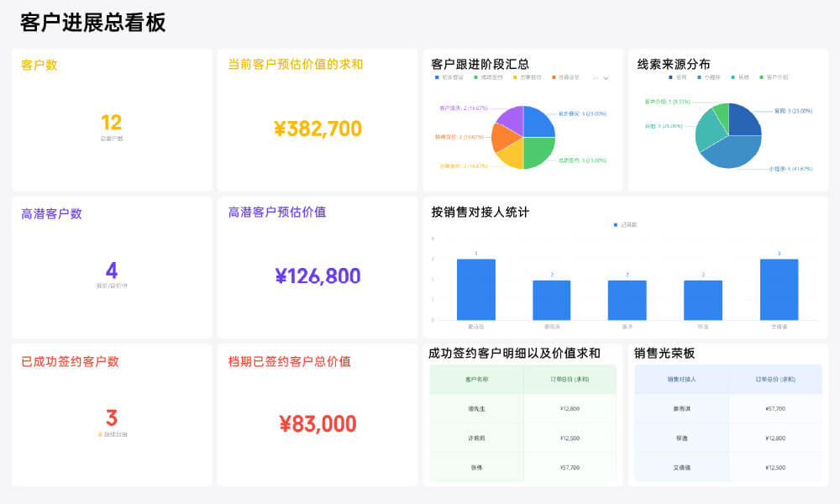
Task: Toggle the blue first legend item in 客户跟进阶段汇总
Action: tap(449, 77)
